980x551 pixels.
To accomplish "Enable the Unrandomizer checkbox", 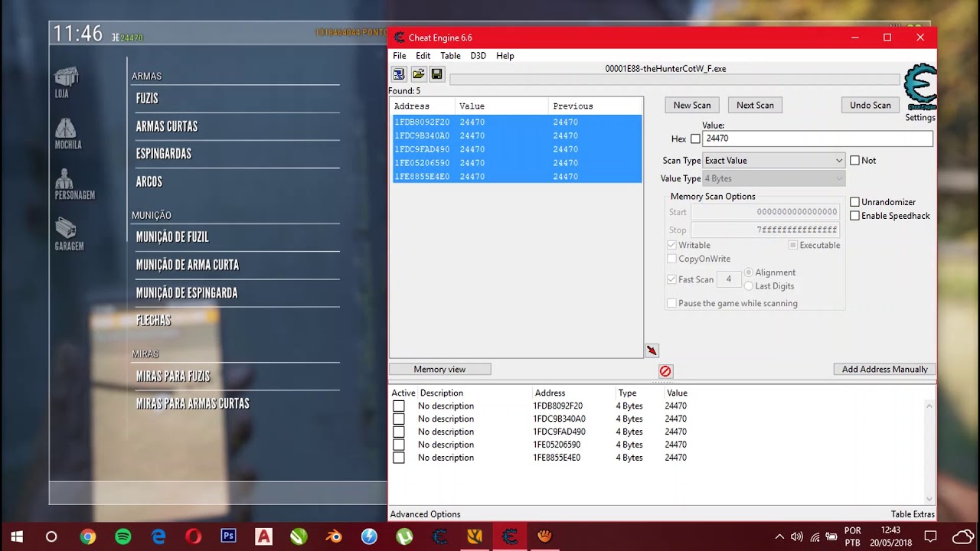I will pyautogui.click(x=854, y=202).
